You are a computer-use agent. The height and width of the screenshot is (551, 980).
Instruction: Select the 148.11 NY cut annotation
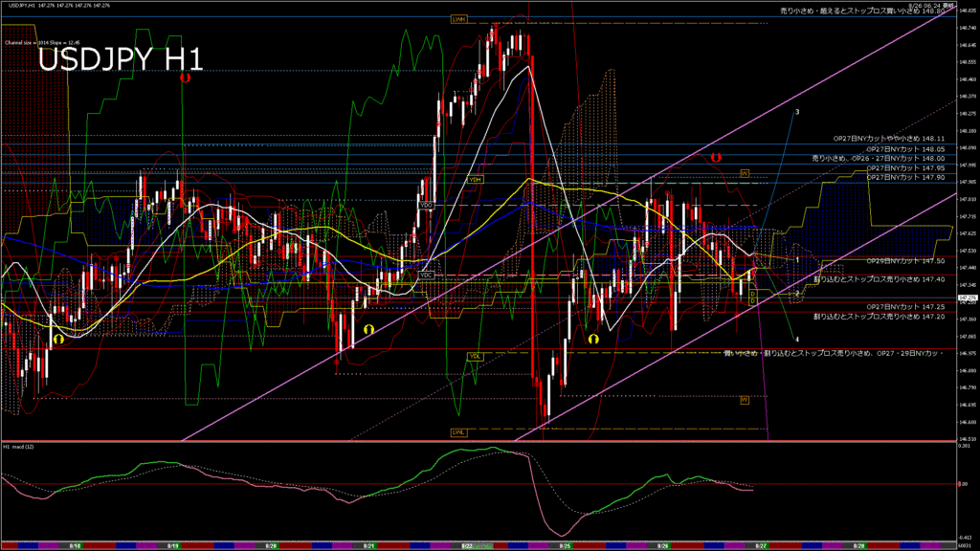click(x=888, y=139)
